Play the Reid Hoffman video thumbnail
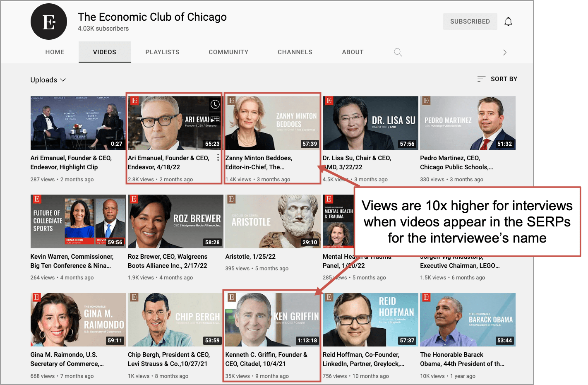The height and width of the screenshot is (385, 588). (370, 320)
